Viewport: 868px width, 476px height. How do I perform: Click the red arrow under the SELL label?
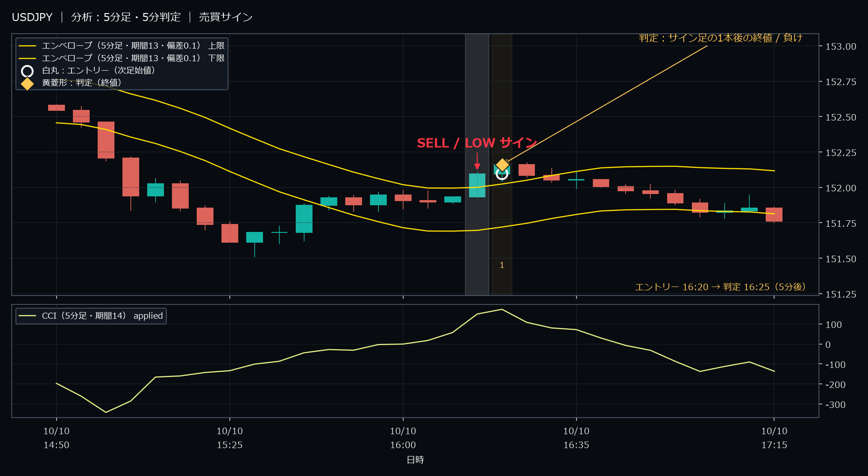pyautogui.click(x=477, y=161)
